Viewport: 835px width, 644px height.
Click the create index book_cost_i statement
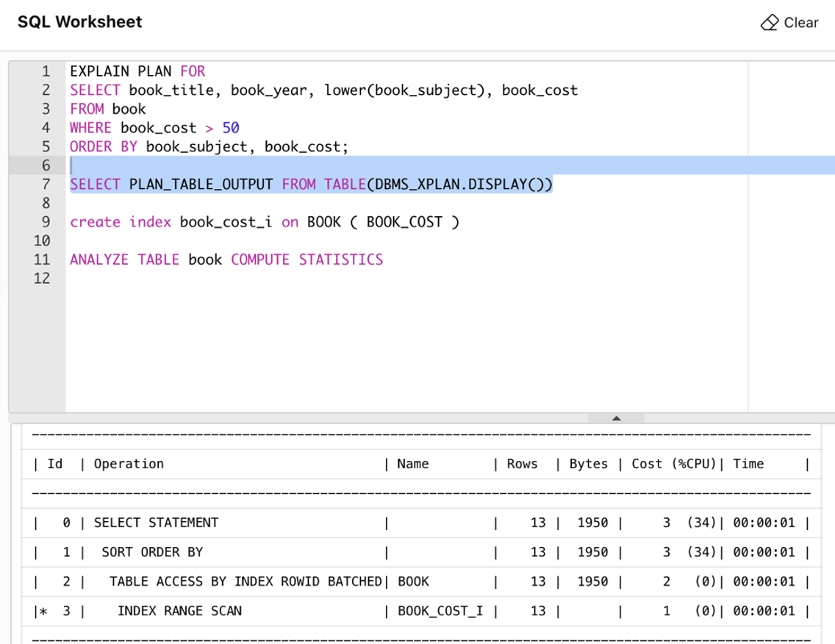(265, 221)
